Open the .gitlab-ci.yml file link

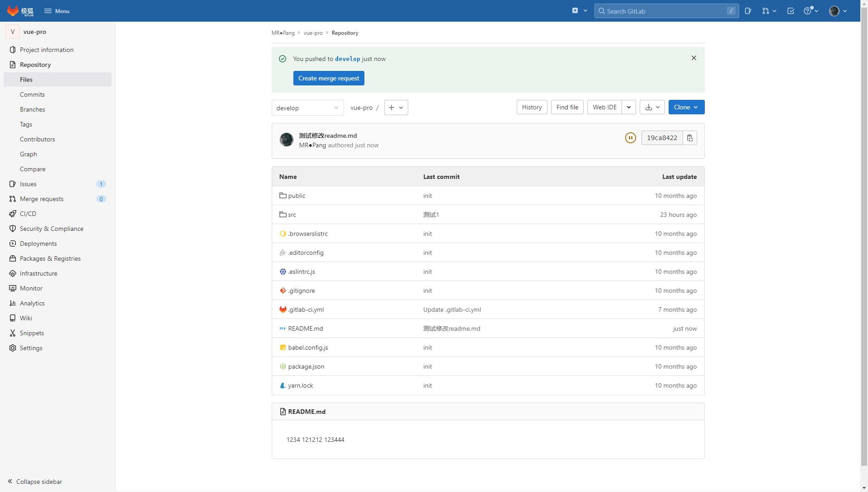tap(306, 309)
